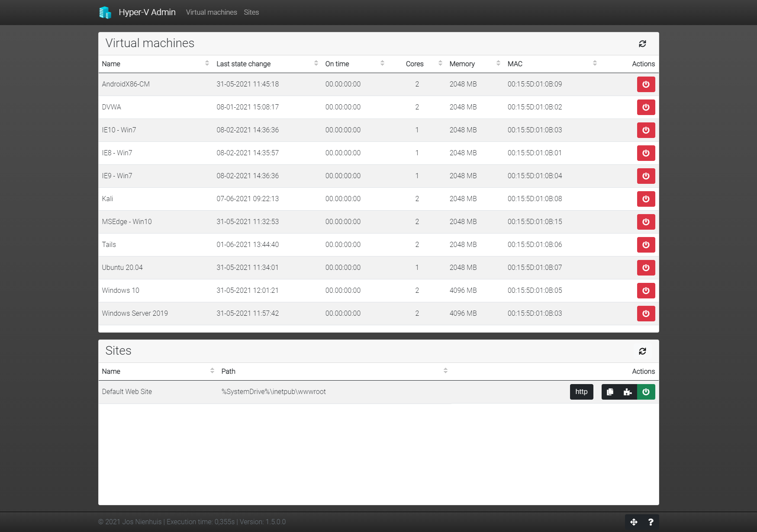Power on the AndroidX86-CM virtual machine
The height and width of the screenshot is (532, 757).
pos(646,84)
